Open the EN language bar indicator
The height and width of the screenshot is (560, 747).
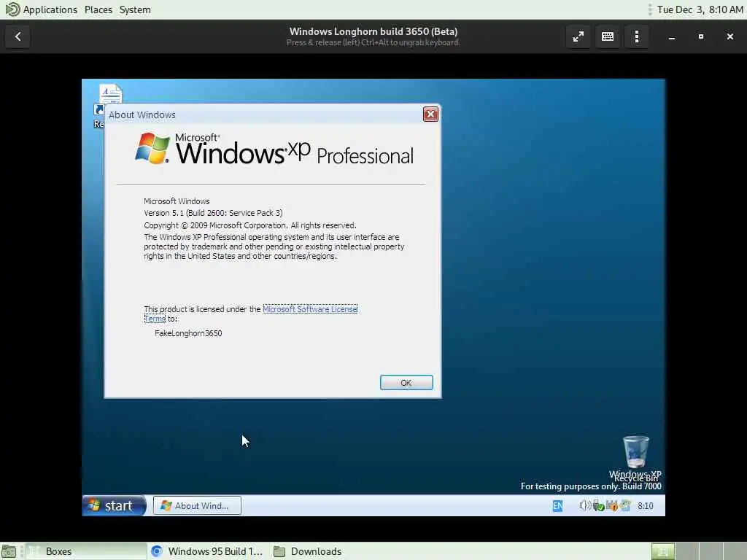click(557, 506)
